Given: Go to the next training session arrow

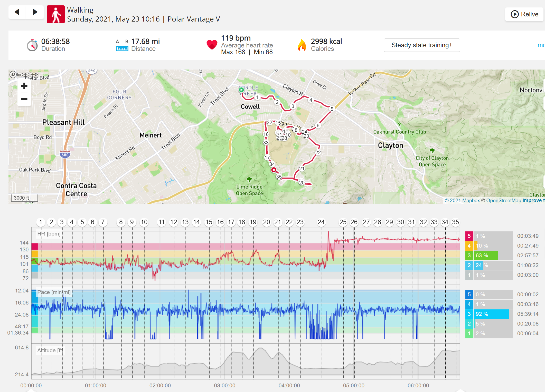Looking at the screenshot, I should (35, 12).
